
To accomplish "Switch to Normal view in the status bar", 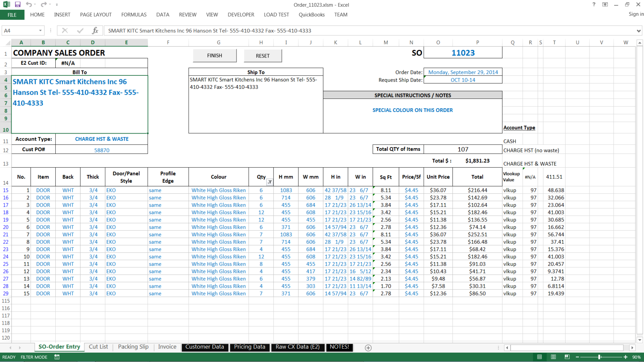I will point(539,357).
